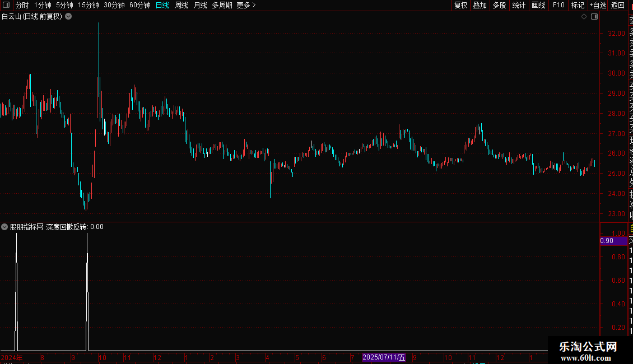Click the 复权 adjustment button

pos(460,5)
